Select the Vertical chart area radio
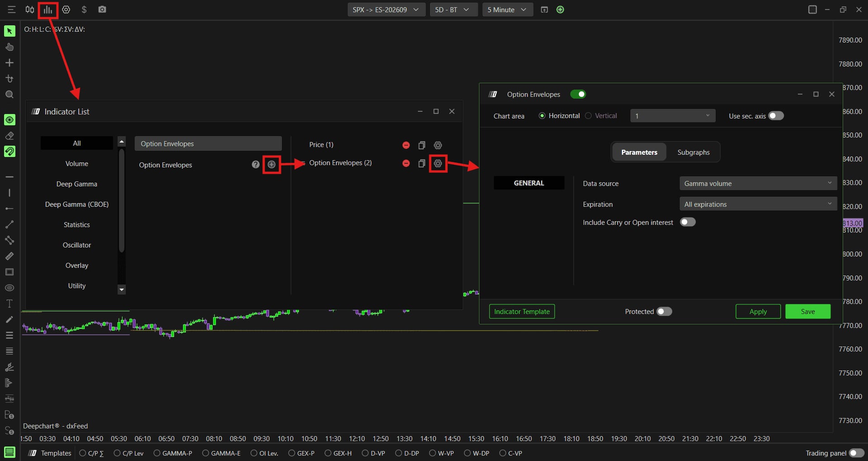The width and height of the screenshot is (868, 461). [x=588, y=116]
